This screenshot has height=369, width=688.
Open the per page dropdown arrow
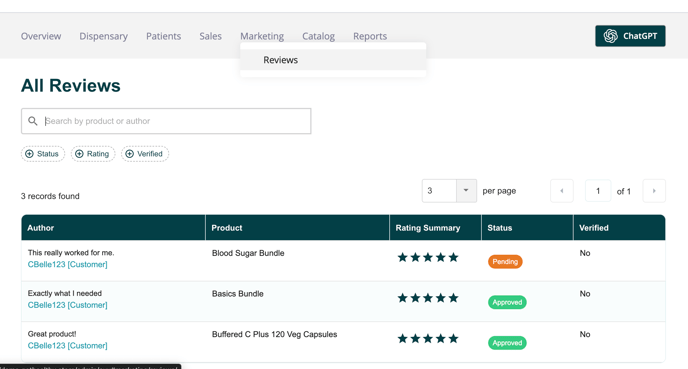pos(466,191)
